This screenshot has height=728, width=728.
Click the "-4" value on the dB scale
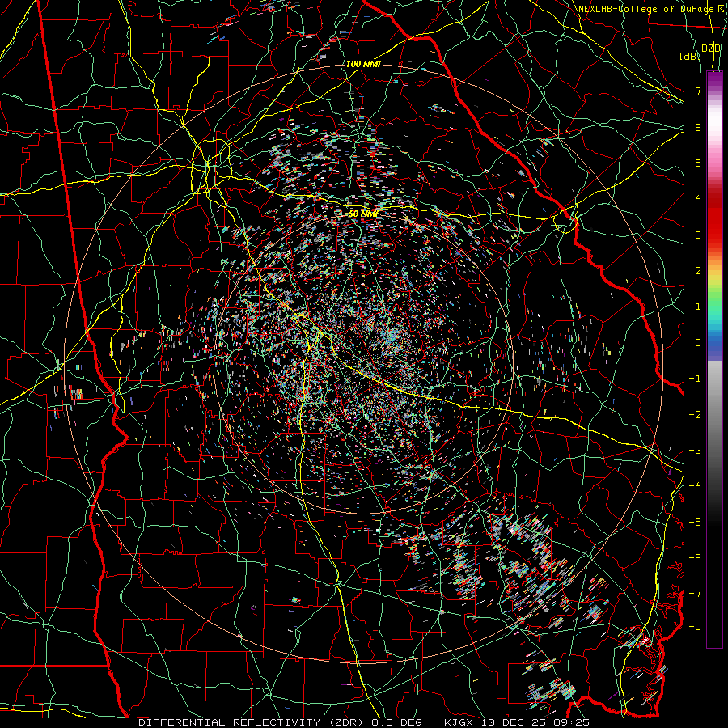click(695, 486)
